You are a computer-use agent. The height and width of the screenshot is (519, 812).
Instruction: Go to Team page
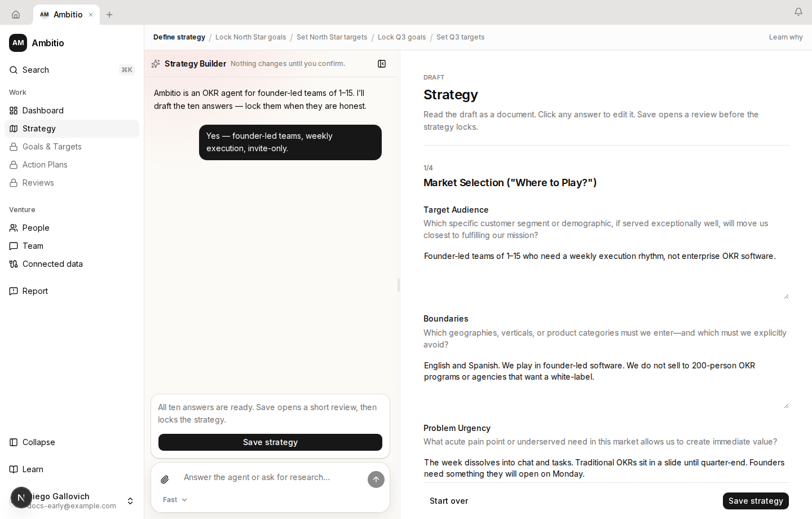72,246
